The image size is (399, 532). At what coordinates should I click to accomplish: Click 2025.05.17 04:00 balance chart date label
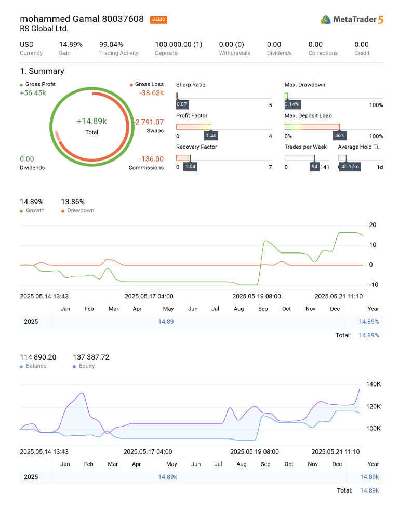[x=148, y=452]
